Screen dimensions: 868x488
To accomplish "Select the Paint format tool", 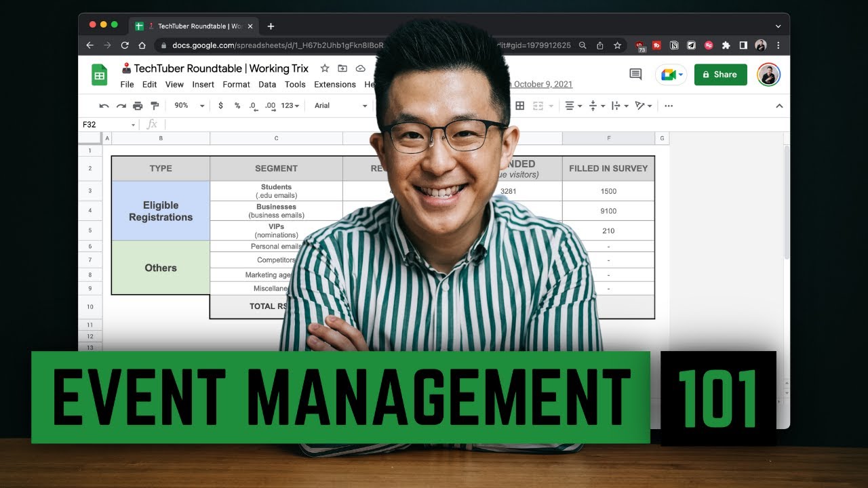I will pos(155,106).
